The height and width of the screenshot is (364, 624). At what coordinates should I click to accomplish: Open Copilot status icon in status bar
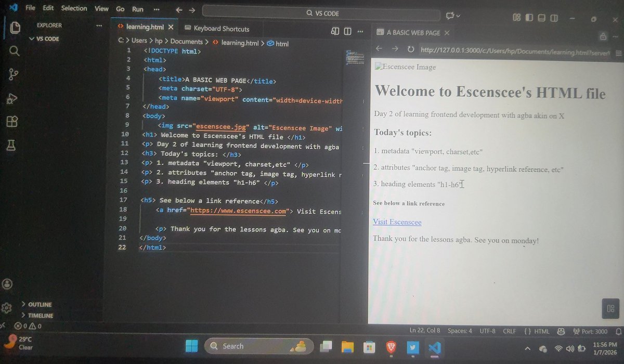(561, 331)
